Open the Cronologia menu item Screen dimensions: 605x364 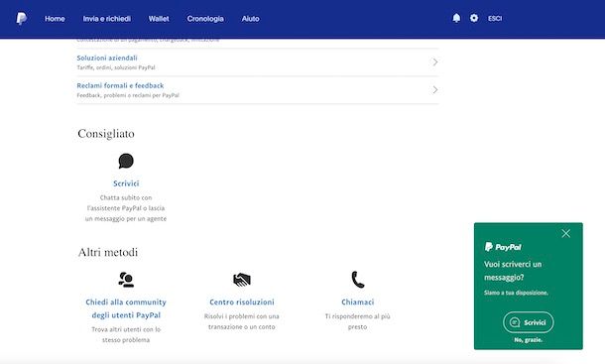205,19
